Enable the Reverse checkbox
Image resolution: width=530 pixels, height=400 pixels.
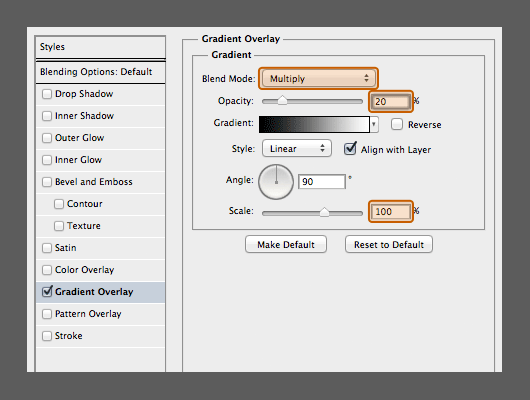click(x=397, y=124)
